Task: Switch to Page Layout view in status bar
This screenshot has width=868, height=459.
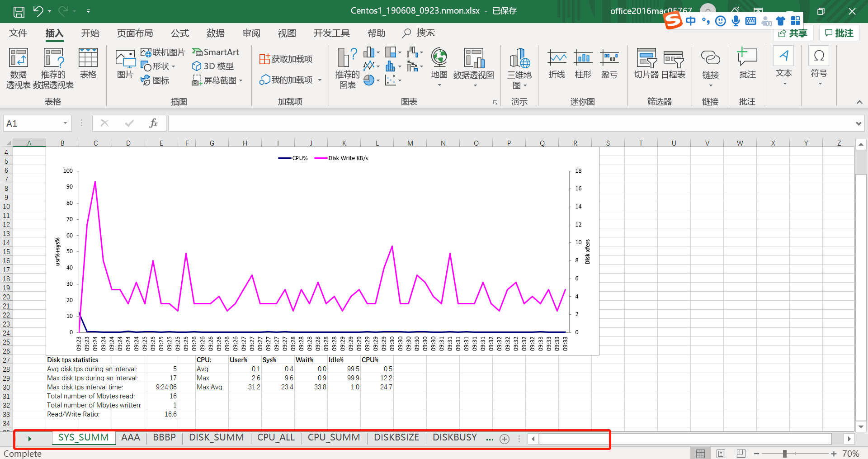Action: (x=721, y=454)
